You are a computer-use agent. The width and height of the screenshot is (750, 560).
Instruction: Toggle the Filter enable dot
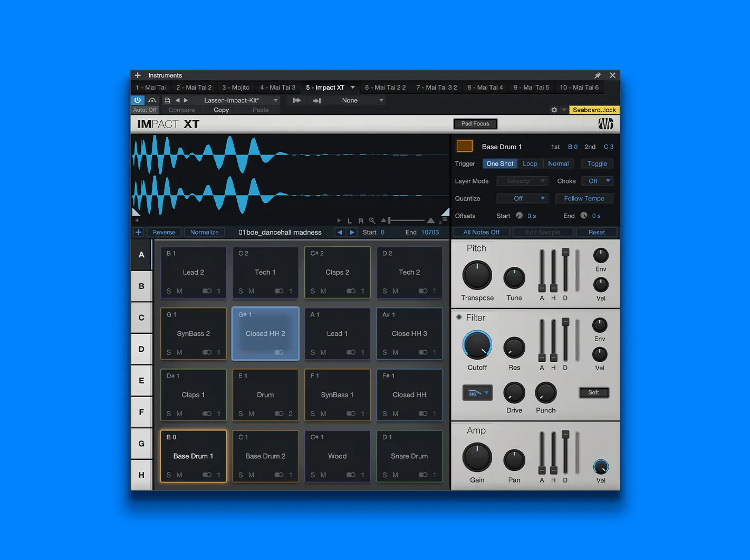tap(459, 317)
